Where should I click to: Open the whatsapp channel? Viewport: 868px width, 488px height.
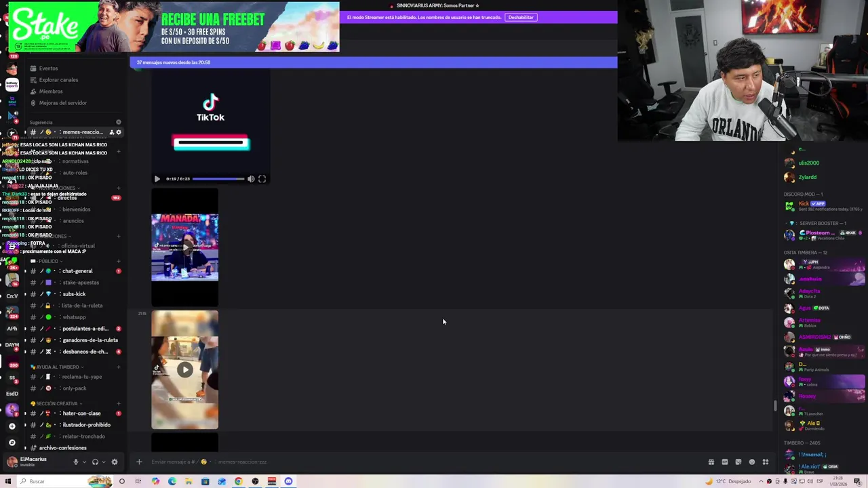[75, 317]
